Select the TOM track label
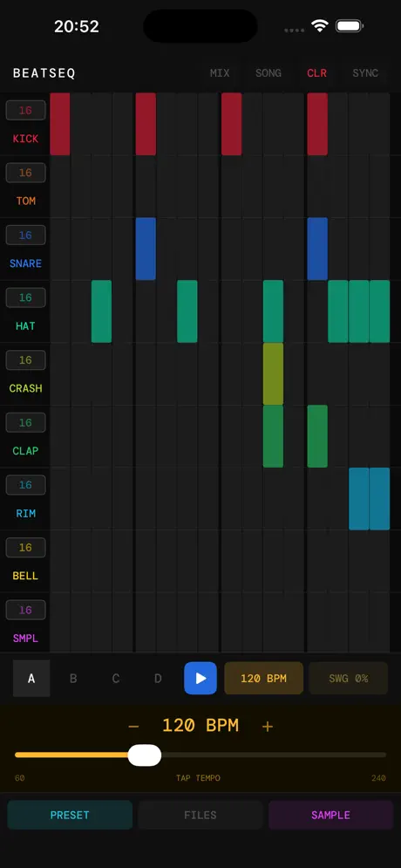Viewport: 401px width, 868px height. pos(25,201)
